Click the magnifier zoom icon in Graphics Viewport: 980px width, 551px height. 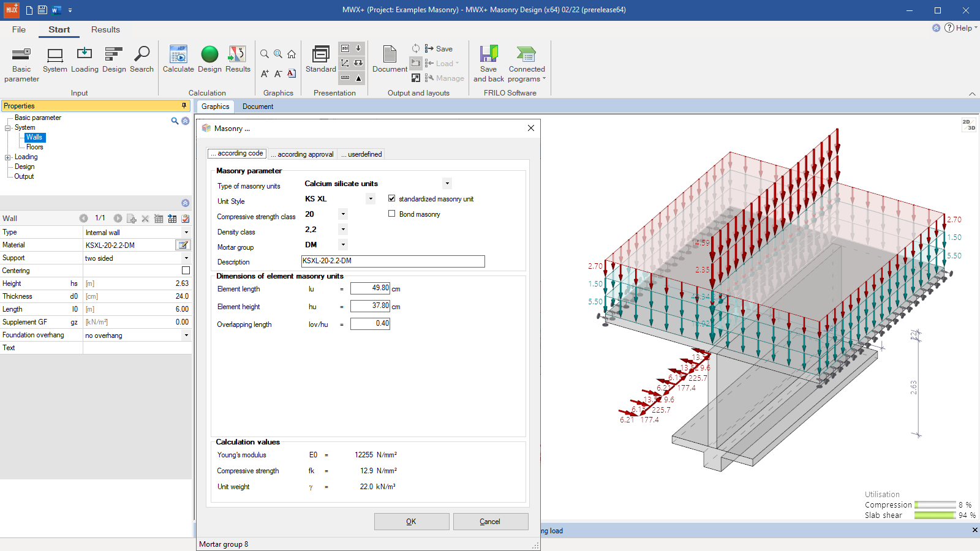pyautogui.click(x=265, y=54)
